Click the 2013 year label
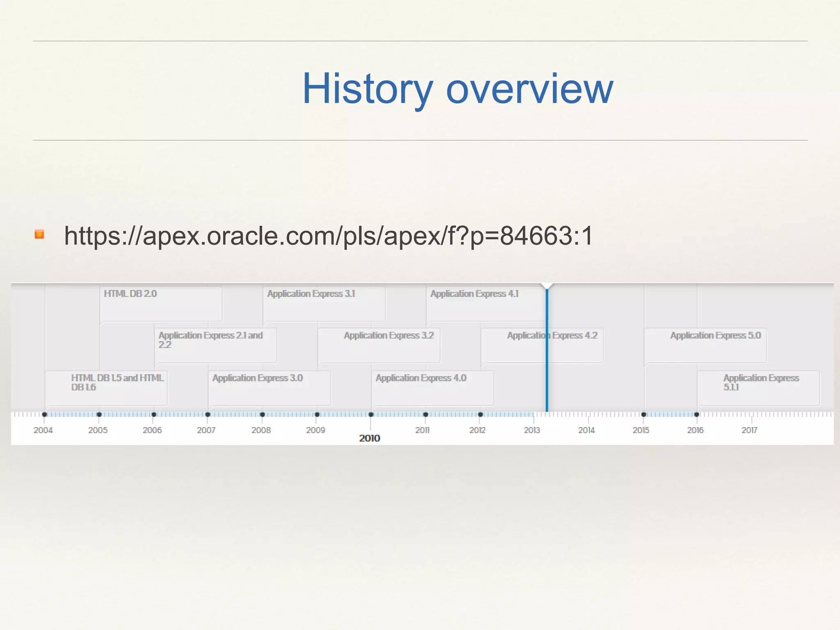Image resolution: width=840 pixels, height=630 pixels. click(x=532, y=430)
